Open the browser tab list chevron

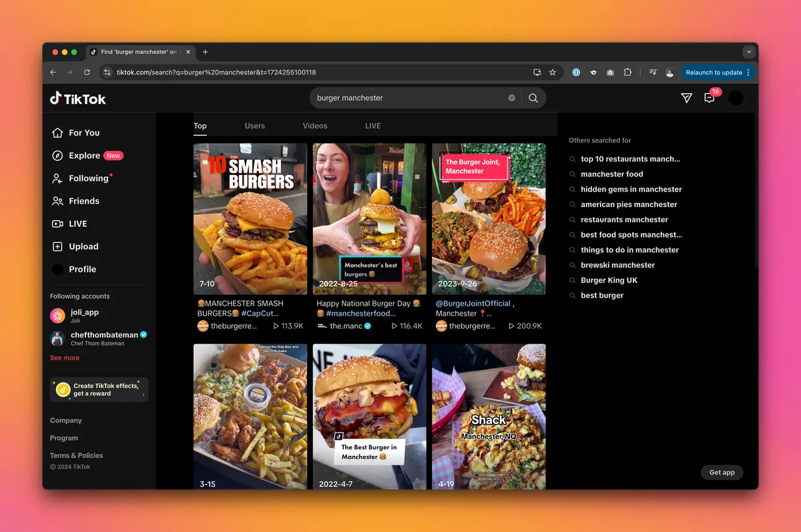pyautogui.click(x=749, y=51)
